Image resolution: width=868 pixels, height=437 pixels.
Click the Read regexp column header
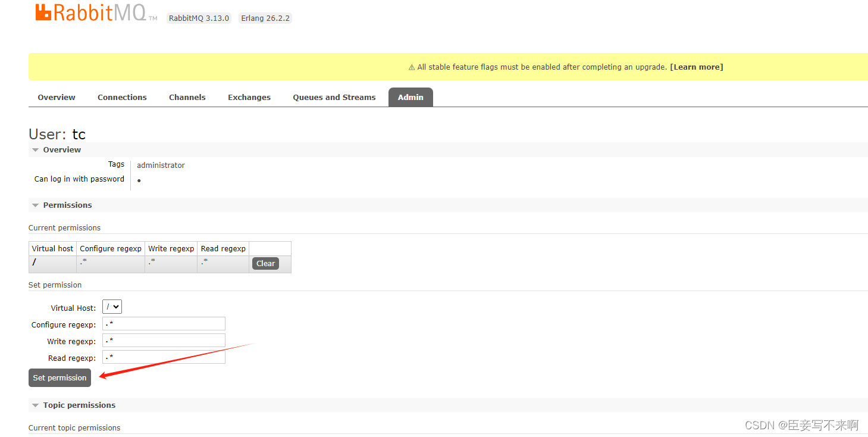pos(223,248)
